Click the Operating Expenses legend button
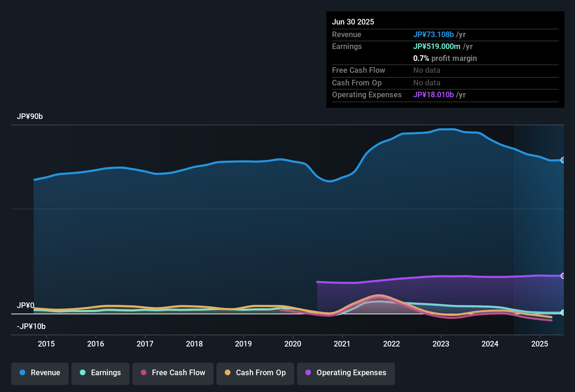 pos(346,373)
